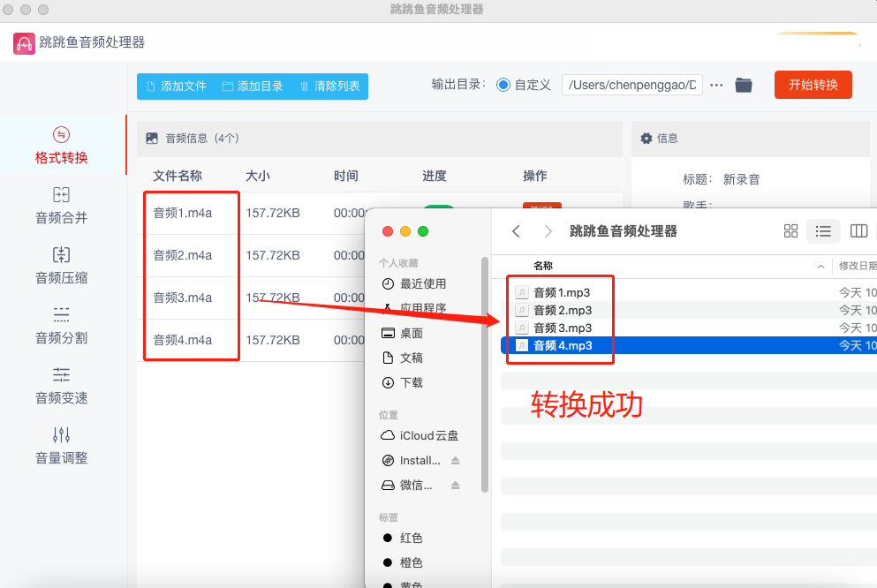This screenshot has width=877, height=588.
Task: Click the output folder icon
Action: 744,86
